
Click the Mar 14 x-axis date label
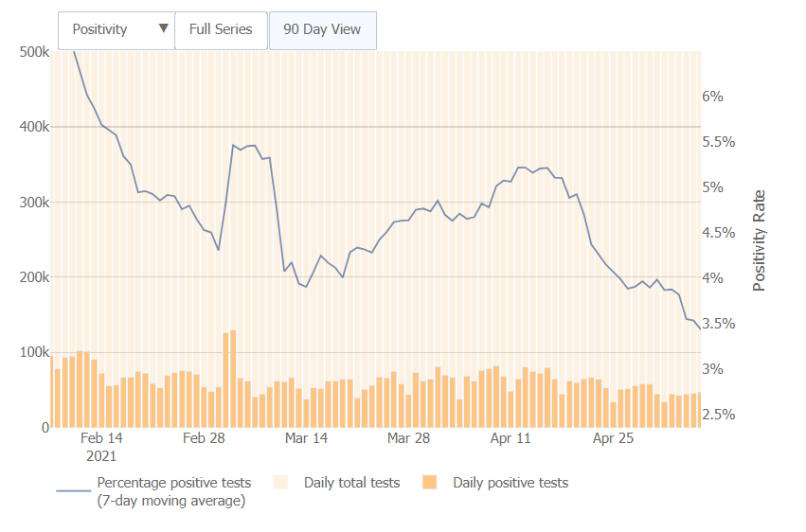pyautogui.click(x=306, y=438)
